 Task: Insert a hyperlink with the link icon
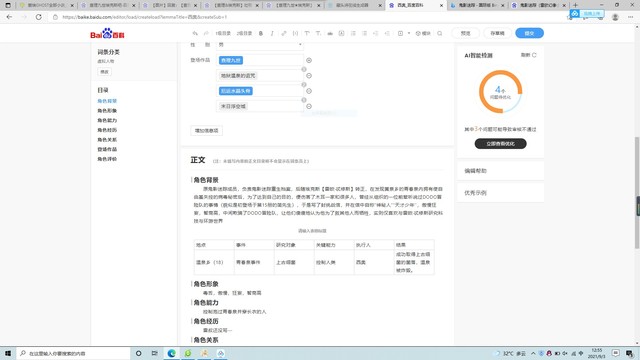pyautogui.click(x=284, y=33)
